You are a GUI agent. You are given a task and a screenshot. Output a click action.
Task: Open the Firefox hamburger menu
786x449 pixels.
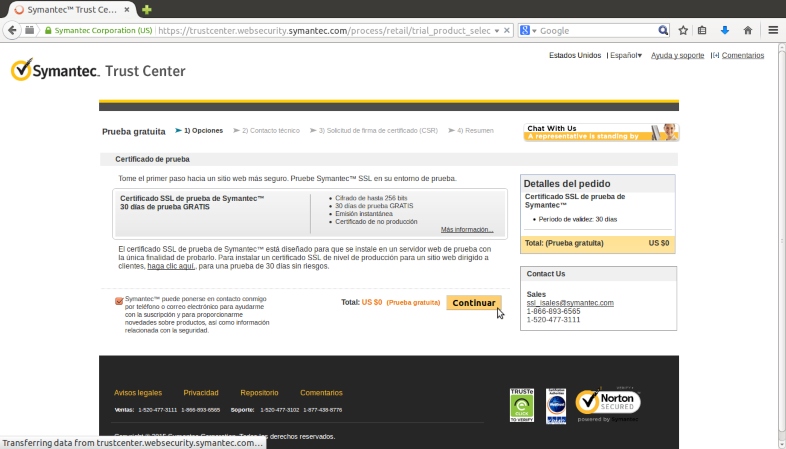[773, 31]
